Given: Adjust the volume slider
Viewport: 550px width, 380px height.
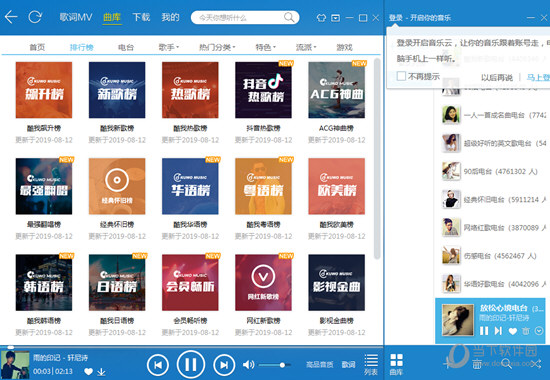Looking at the screenshot, I should (x=275, y=365).
